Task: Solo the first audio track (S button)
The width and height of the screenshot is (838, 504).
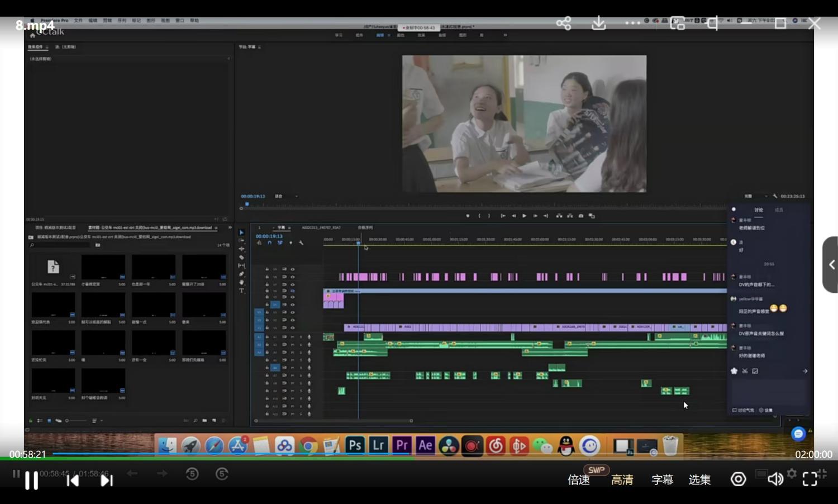Action: [x=301, y=337]
